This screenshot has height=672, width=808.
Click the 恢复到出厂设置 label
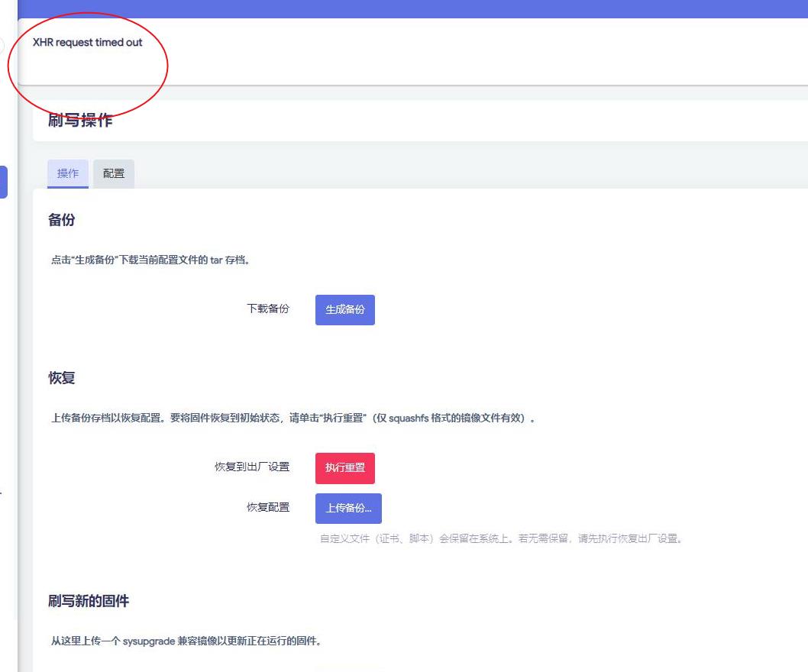pyautogui.click(x=252, y=467)
